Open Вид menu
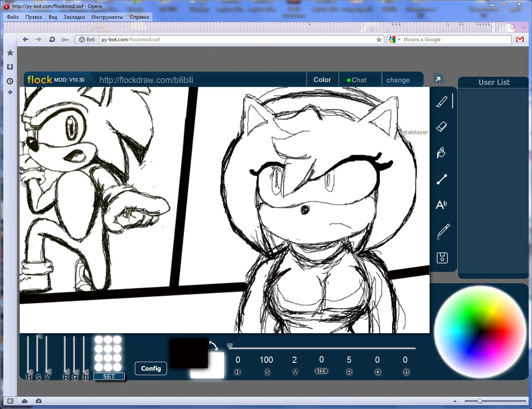 coord(53,17)
